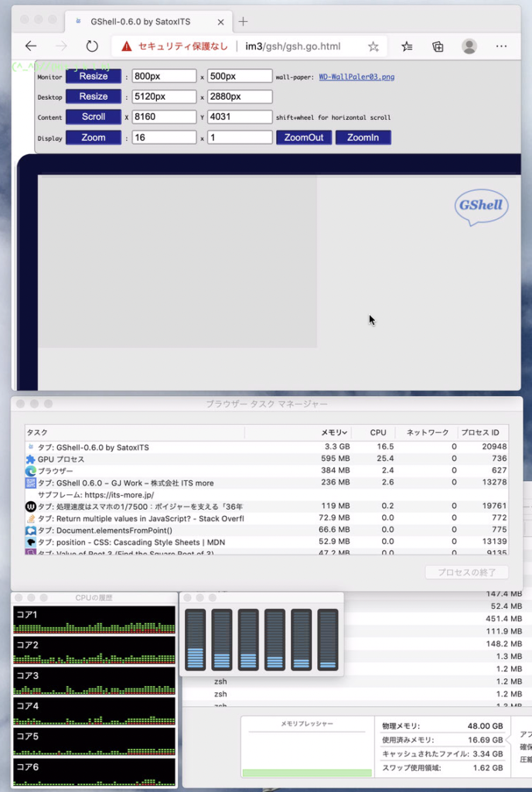Open the browser three-dot settings menu

coord(501,46)
